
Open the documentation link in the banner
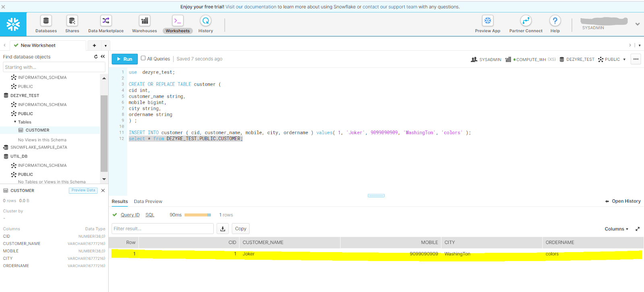251,7
